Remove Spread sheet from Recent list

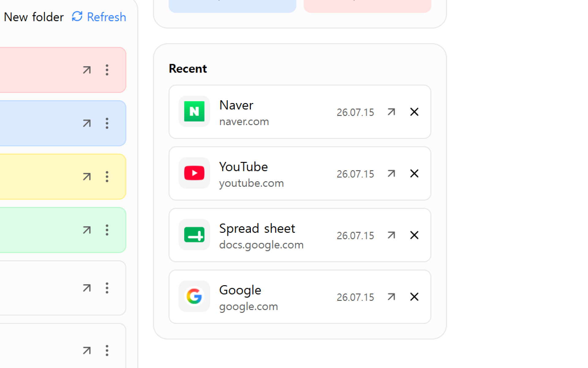coord(414,235)
